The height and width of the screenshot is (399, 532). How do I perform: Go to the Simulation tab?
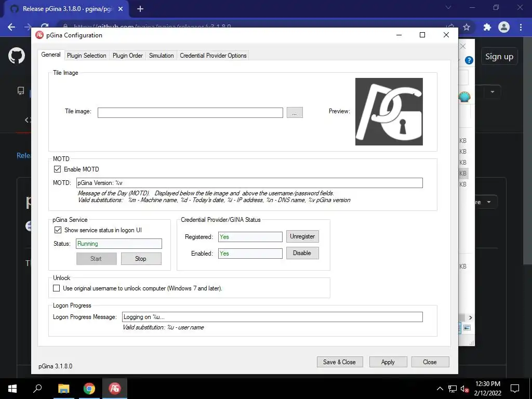[x=161, y=55]
